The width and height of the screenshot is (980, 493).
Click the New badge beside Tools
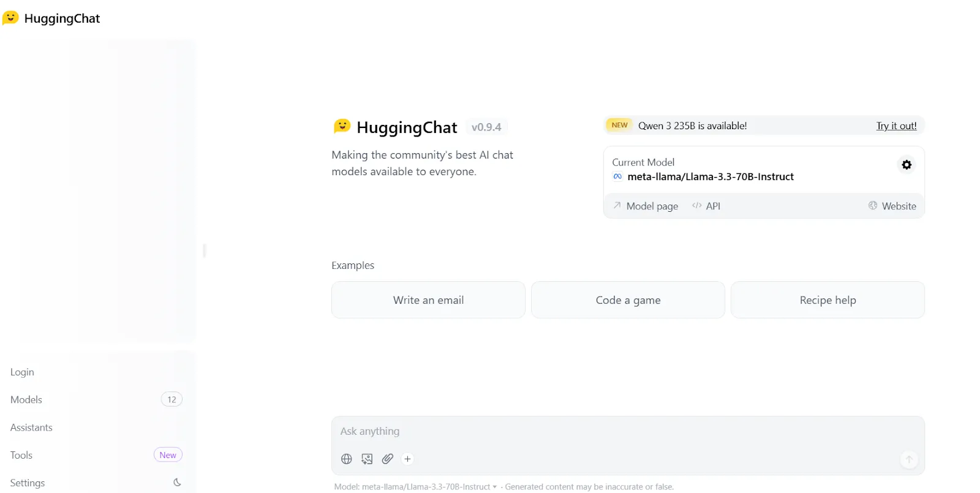[x=168, y=455]
